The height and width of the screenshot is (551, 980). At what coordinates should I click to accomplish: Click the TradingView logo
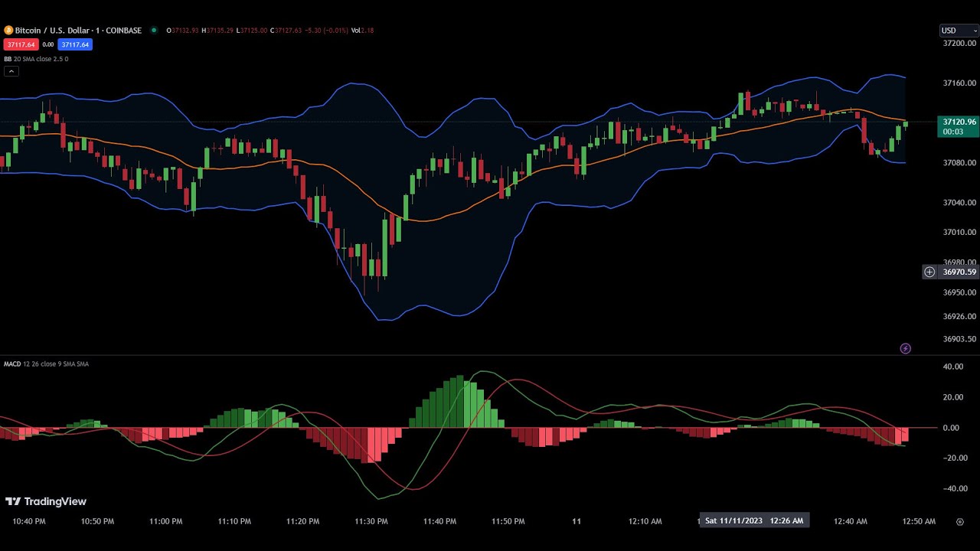click(46, 502)
